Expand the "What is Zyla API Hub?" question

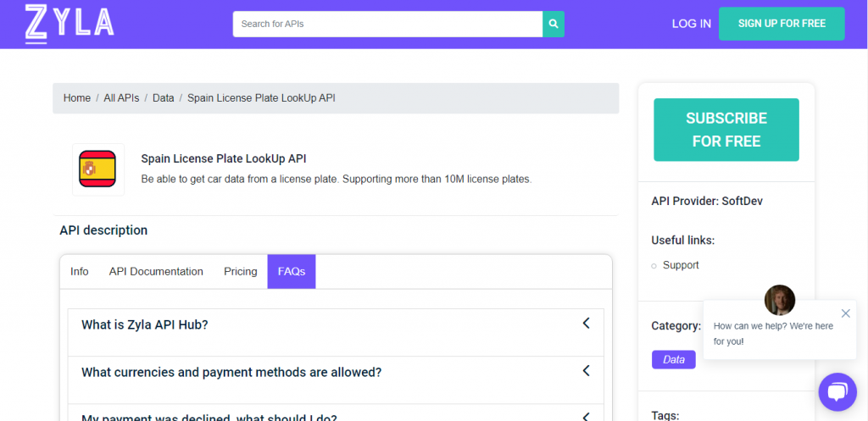click(336, 324)
